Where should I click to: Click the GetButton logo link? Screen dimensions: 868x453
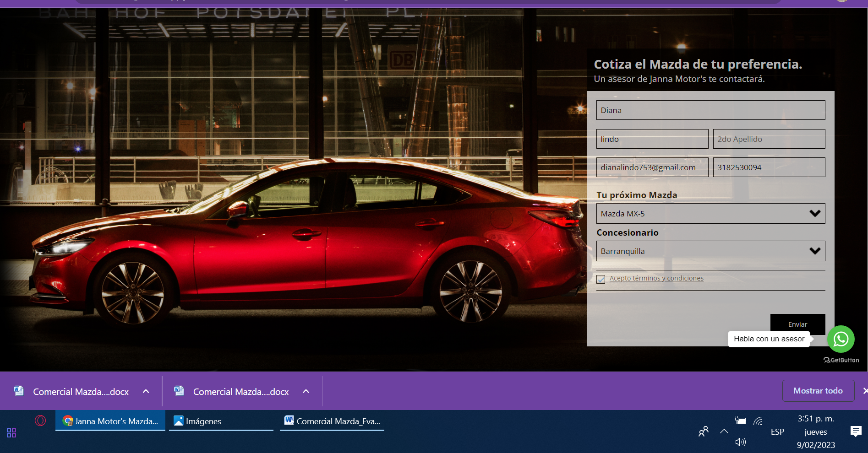[x=841, y=360]
